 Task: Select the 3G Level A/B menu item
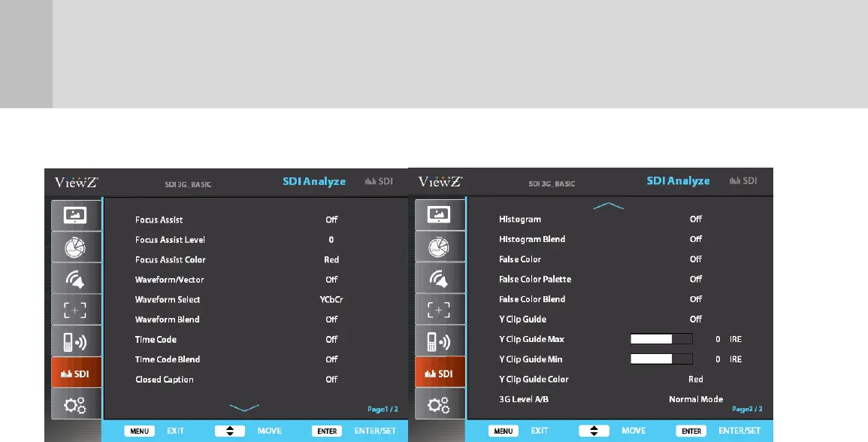point(524,399)
